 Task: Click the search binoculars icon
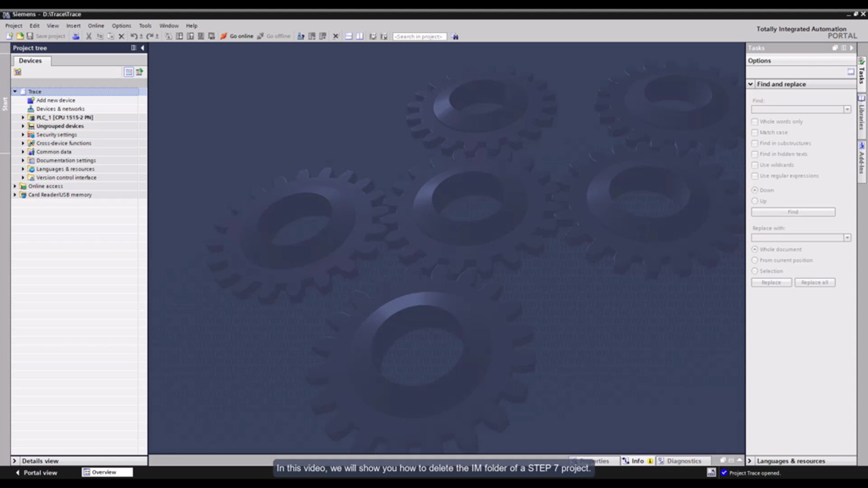(x=455, y=37)
